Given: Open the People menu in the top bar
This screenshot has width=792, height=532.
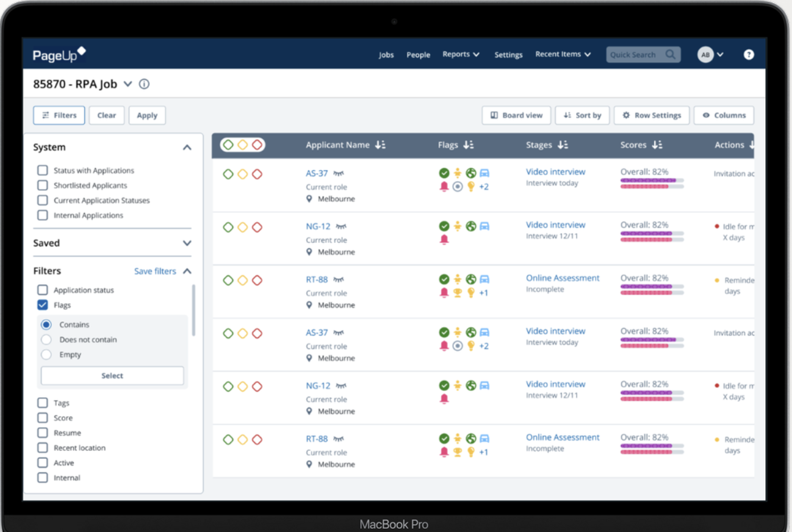Looking at the screenshot, I should click(418, 55).
